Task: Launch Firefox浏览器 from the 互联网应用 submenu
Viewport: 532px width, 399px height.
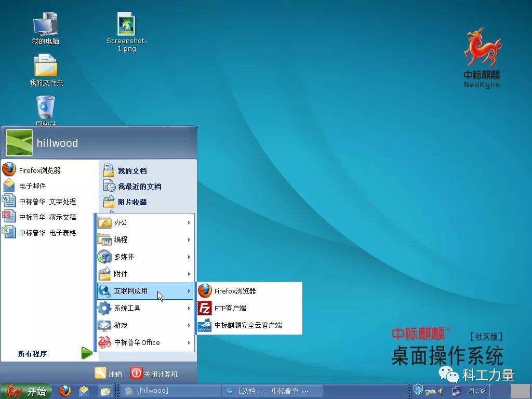Action: coord(234,291)
